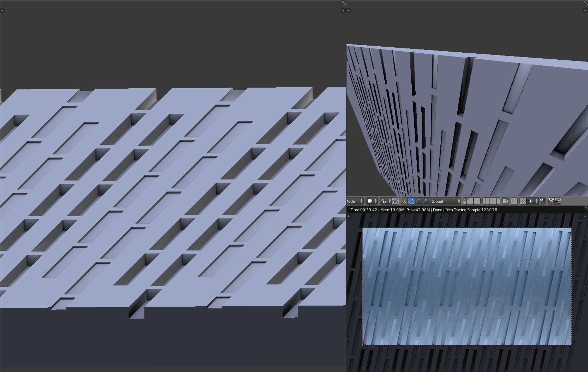
Task: Open the pivot point dropdown
Action: 385,201
